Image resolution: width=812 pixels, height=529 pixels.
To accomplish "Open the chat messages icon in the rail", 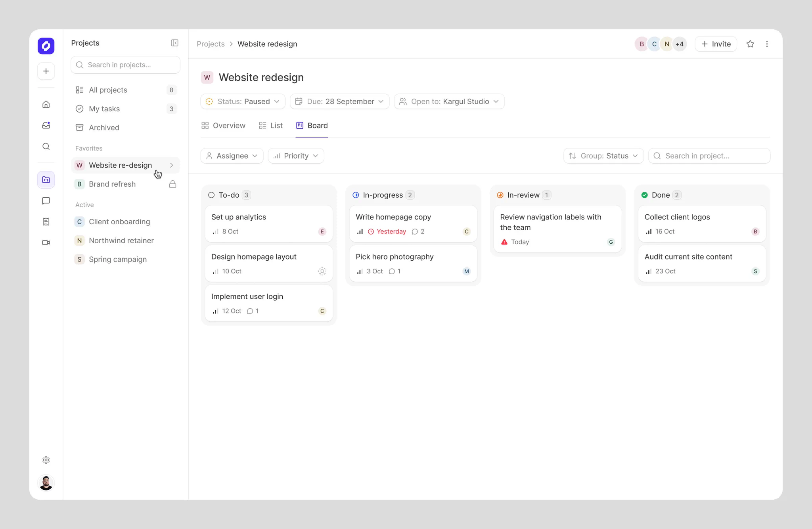I will coord(46,201).
